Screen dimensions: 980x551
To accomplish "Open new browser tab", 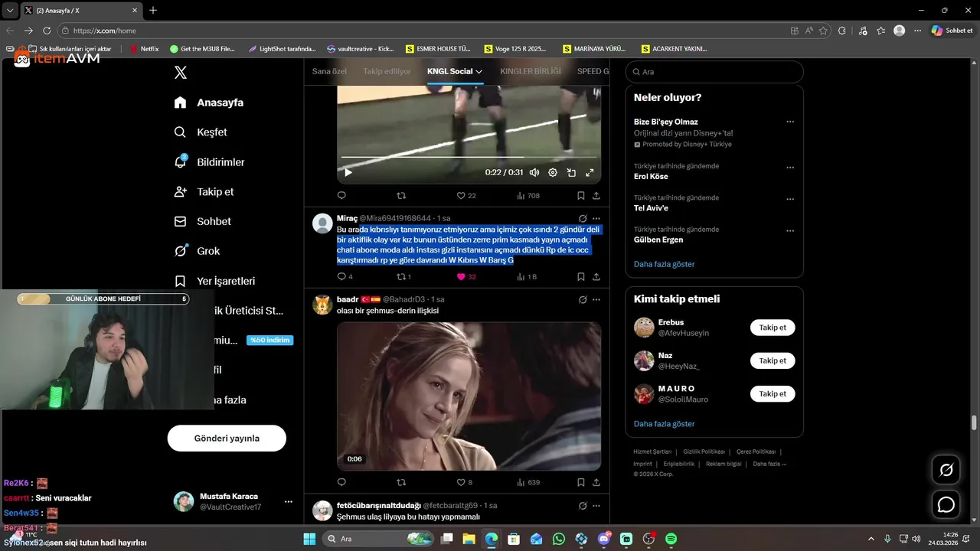I will (x=153, y=10).
